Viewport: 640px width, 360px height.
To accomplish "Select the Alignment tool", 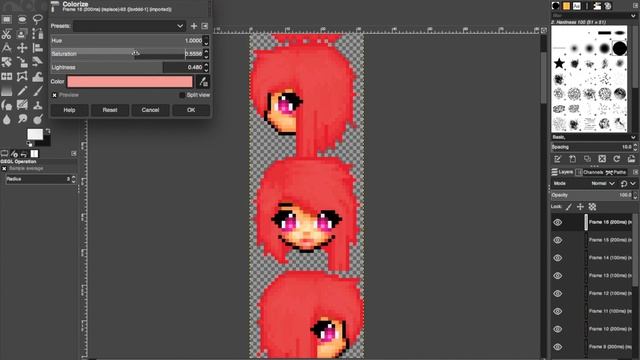I will (38, 48).
